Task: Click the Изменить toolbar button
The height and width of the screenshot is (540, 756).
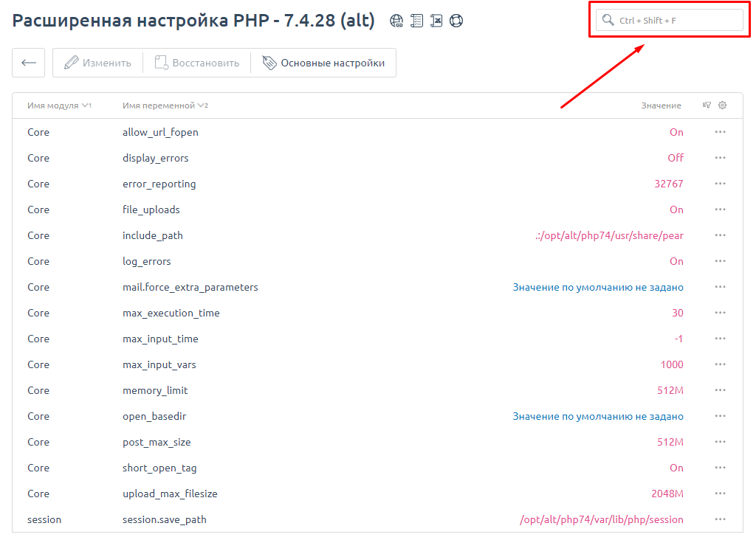Action: 97,63
